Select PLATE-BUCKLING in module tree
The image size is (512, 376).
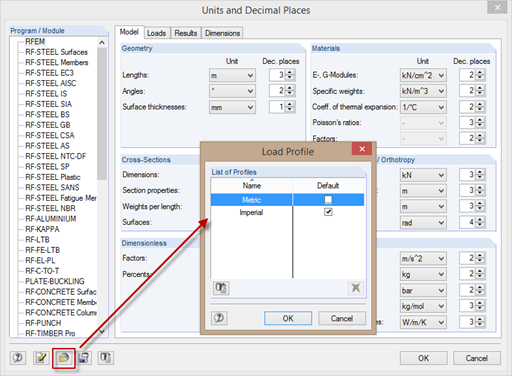55,281
